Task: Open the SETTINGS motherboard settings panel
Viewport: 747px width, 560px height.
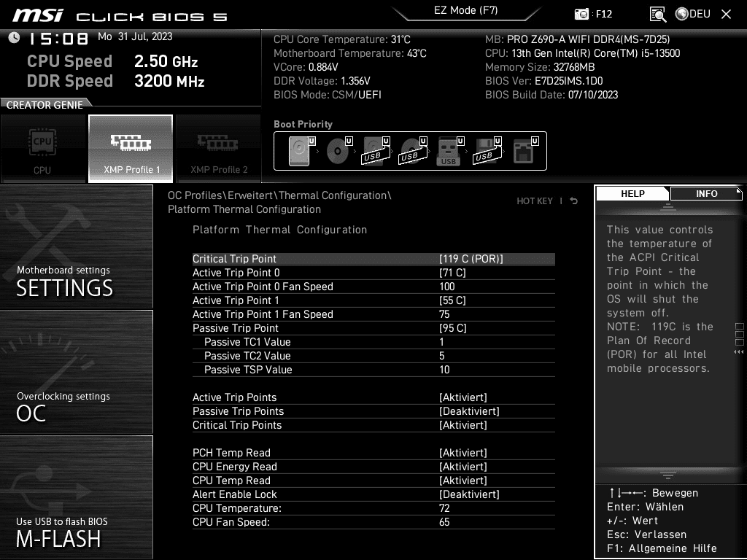Action: [76, 246]
